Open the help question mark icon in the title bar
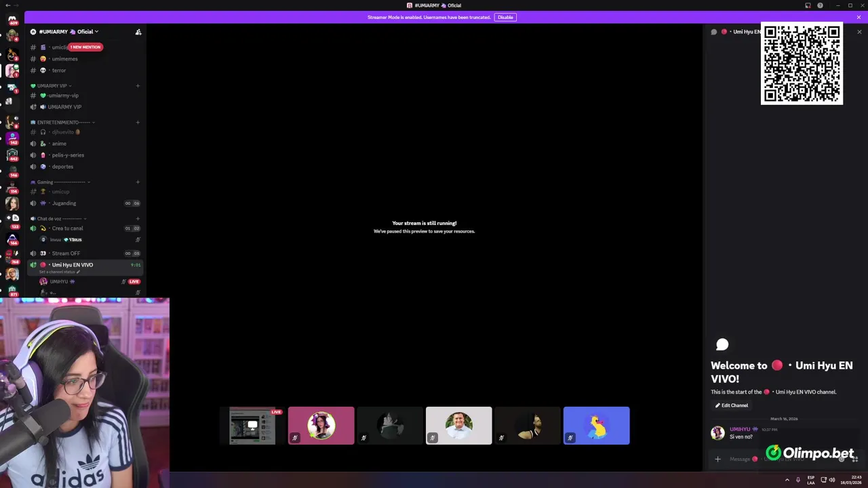Image resolution: width=868 pixels, height=488 pixels. pyautogui.click(x=820, y=5)
